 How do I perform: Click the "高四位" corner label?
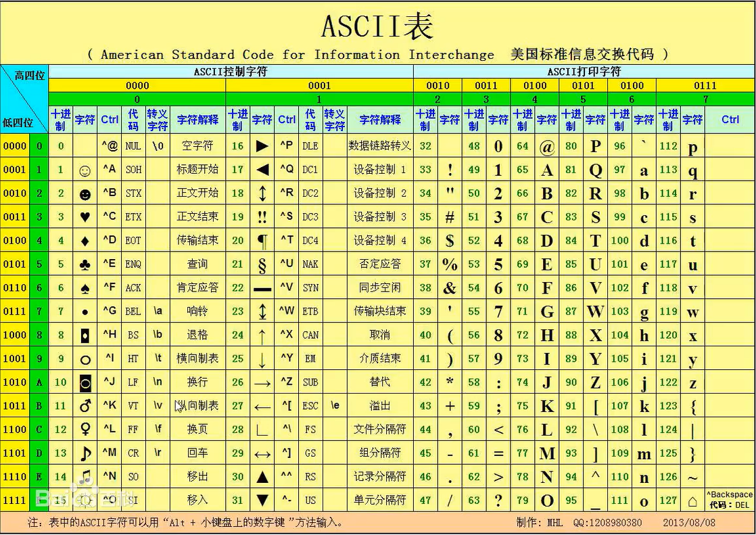29,75
